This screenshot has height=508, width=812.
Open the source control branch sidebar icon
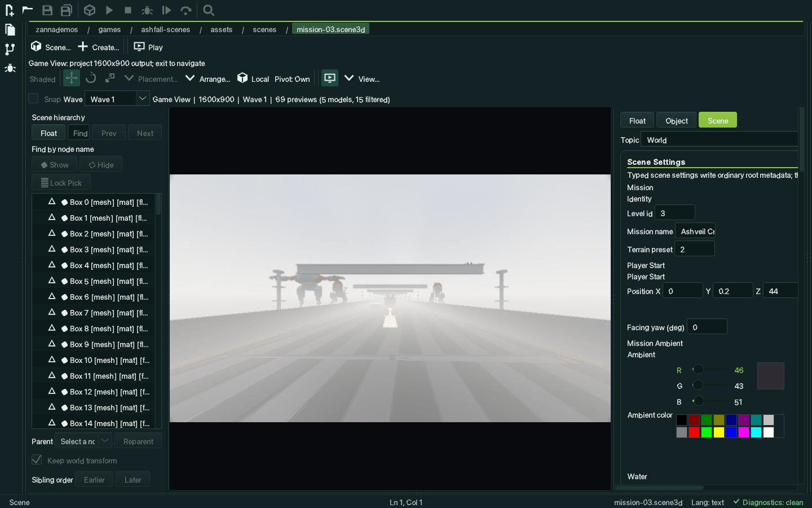pyautogui.click(x=10, y=49)
